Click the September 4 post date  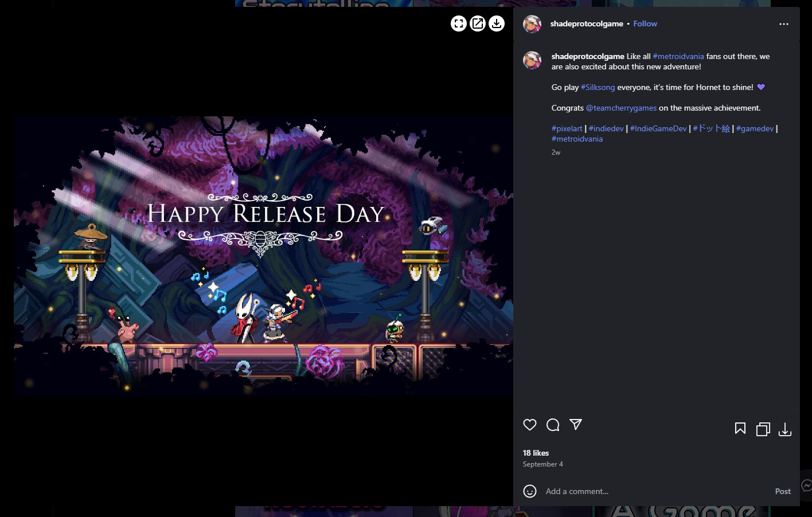542,464
